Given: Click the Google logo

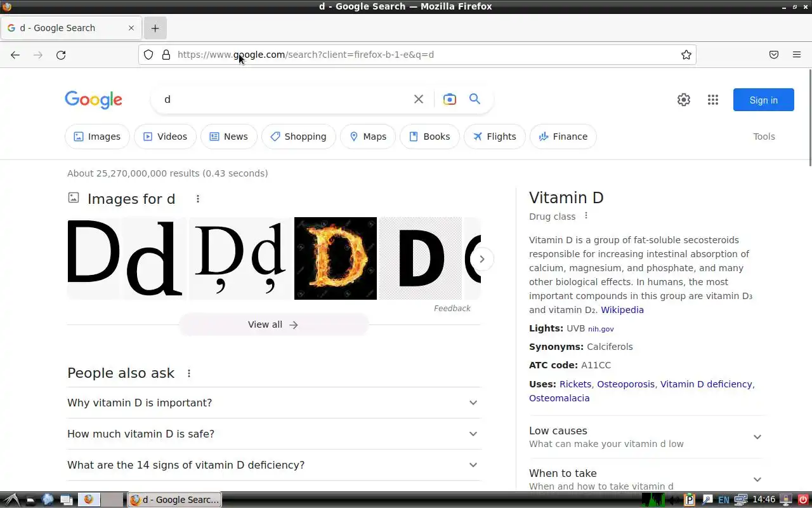Looking at the screenshot, I should pyautogui.click(x=93, y=100).
